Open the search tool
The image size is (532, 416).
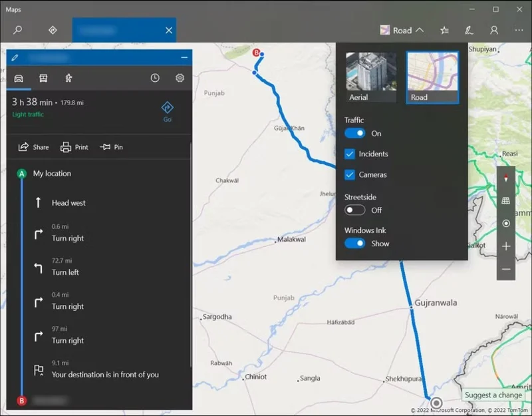coord(17,30)
